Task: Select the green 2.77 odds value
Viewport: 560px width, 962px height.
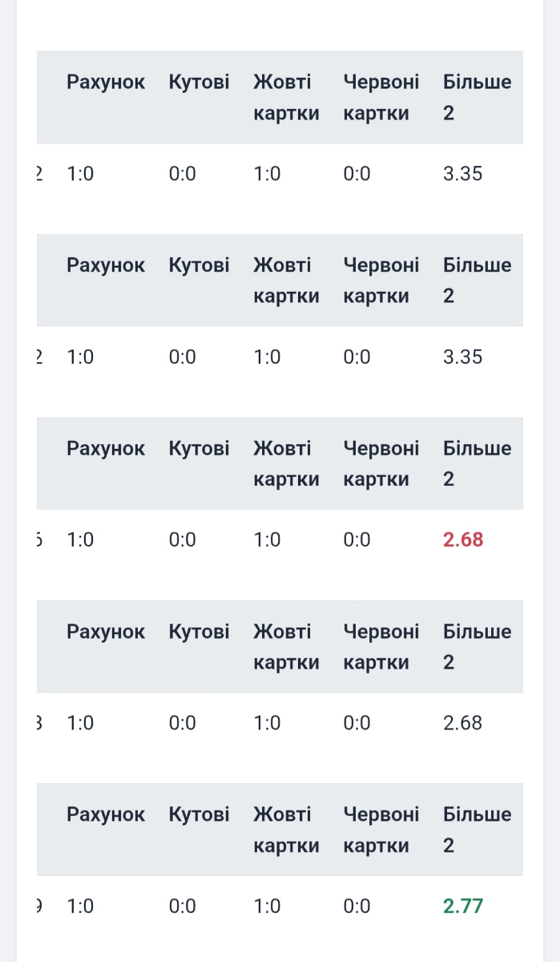Action: (463, 906)
